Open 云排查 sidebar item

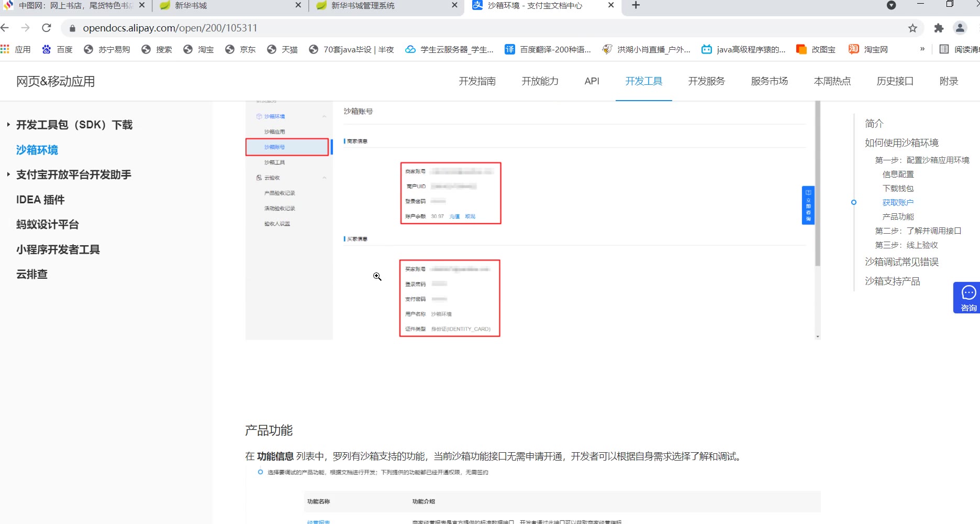click(x=32, y=274)
